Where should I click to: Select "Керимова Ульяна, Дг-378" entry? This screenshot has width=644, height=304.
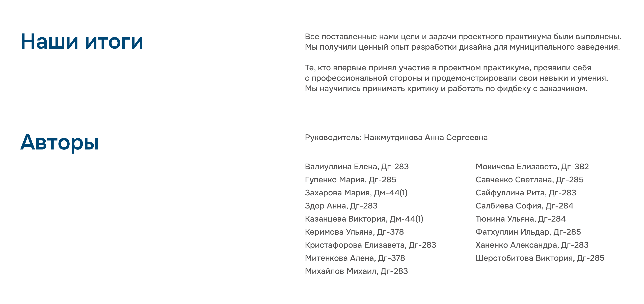pos(354,232)
